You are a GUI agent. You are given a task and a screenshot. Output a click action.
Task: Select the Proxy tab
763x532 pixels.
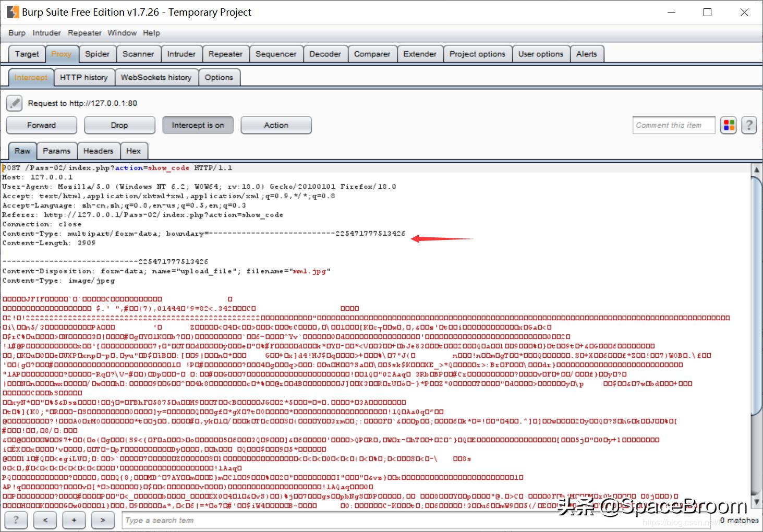tap(62, 54)
